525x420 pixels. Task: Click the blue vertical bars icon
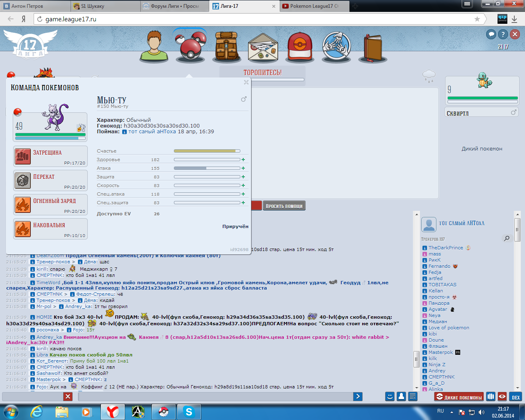pos(491,397)
